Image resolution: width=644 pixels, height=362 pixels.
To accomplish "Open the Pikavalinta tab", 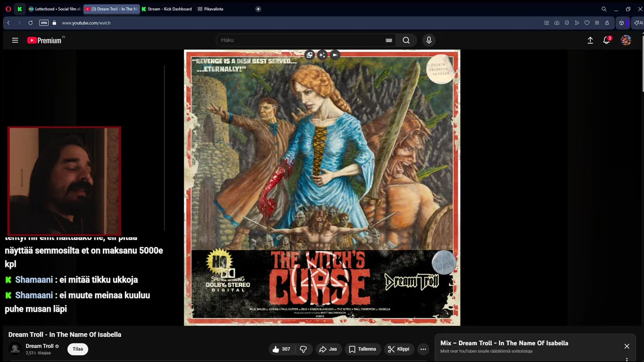I will [x=211, y=9].
